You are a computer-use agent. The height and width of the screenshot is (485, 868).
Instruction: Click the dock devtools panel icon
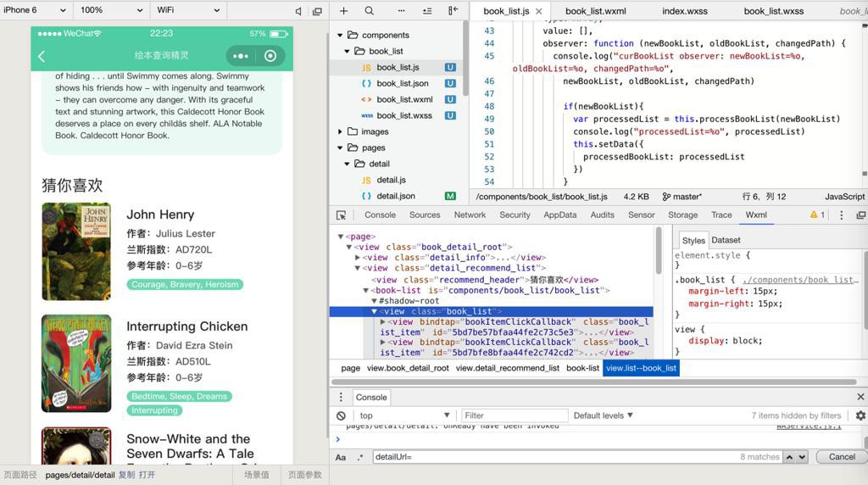tap(861, 215)
